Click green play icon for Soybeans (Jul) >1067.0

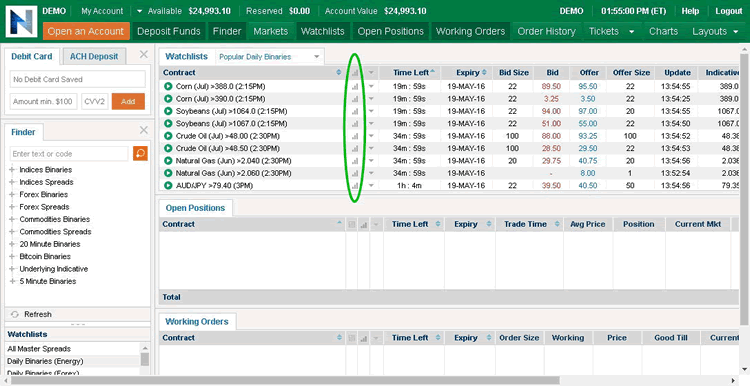coord(168,123)
